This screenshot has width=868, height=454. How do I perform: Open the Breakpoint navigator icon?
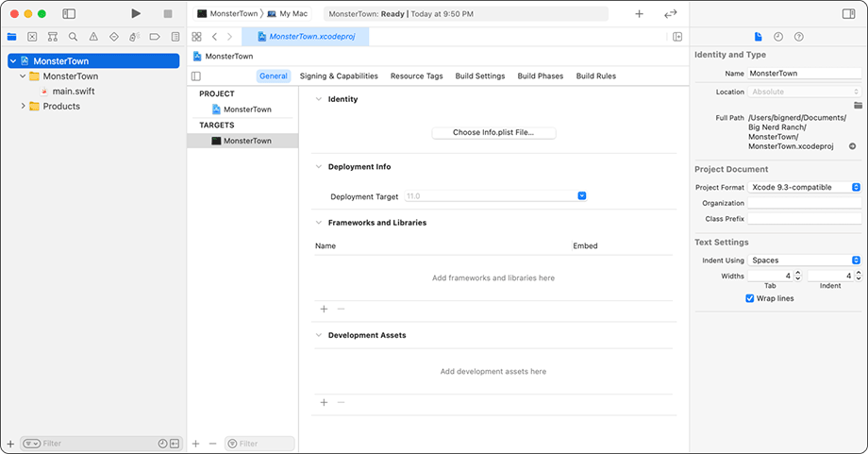(x=155, y=37)
